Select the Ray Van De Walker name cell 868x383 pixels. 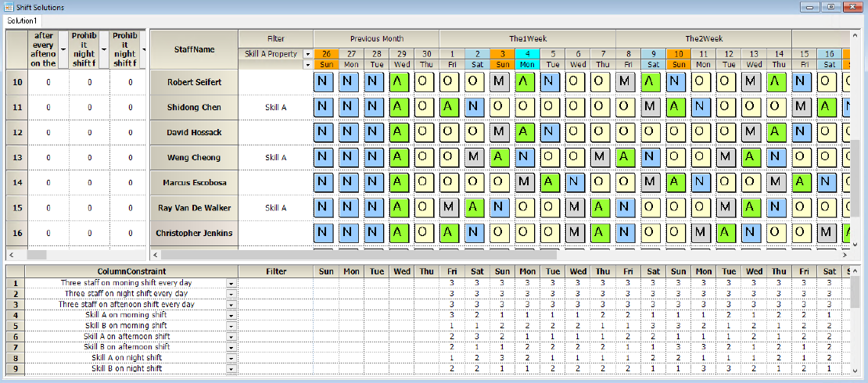pyautogui.click(x=194, y=208)
